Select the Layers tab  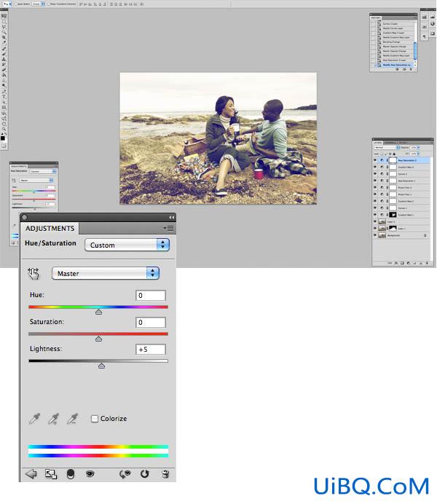(377, 143)
